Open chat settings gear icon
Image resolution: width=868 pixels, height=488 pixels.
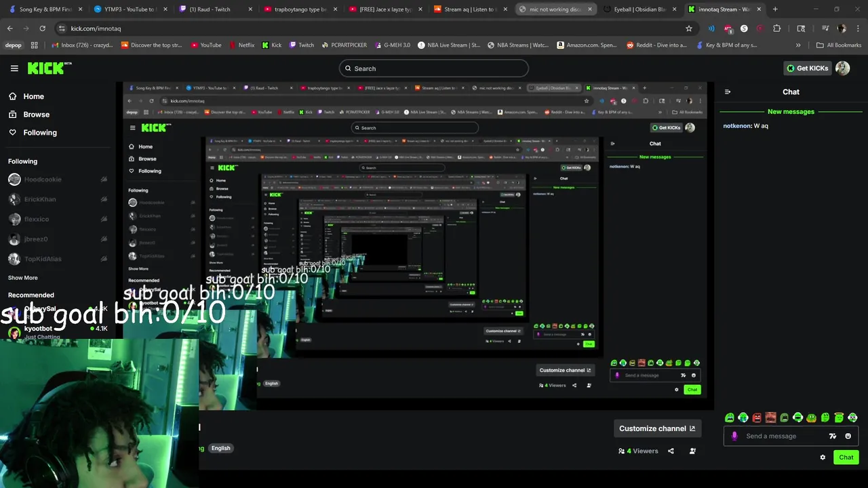point(823,457)
